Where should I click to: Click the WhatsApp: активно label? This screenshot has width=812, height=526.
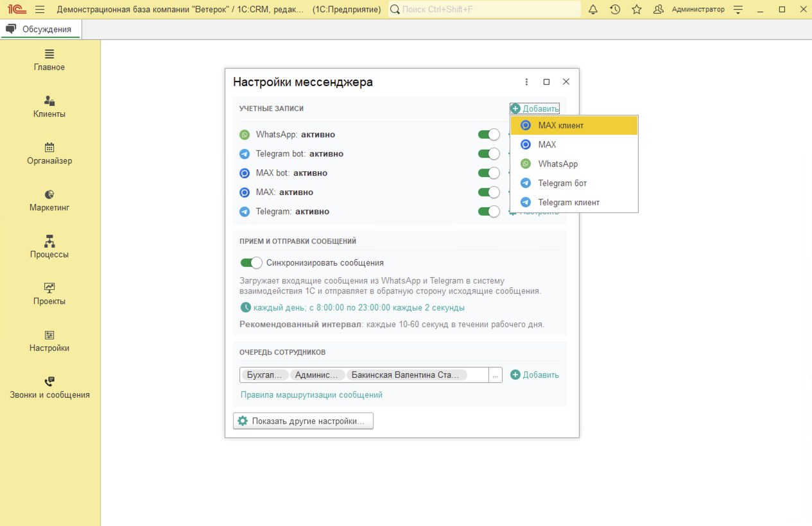[x=295, y=135]
